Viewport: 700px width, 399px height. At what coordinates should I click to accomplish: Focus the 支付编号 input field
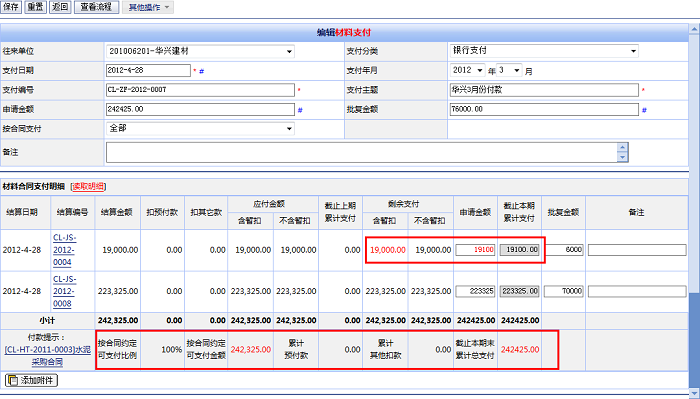coord(200,90)
